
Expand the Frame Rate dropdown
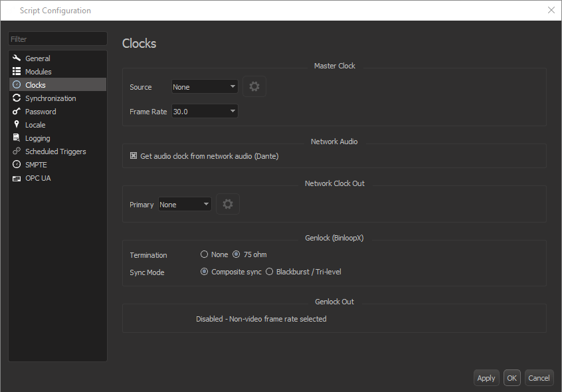205,112
